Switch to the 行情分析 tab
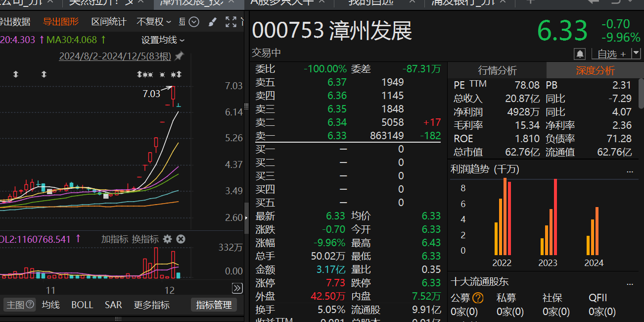The width and height of the screenshot is (644, 322). coord(497,71)
